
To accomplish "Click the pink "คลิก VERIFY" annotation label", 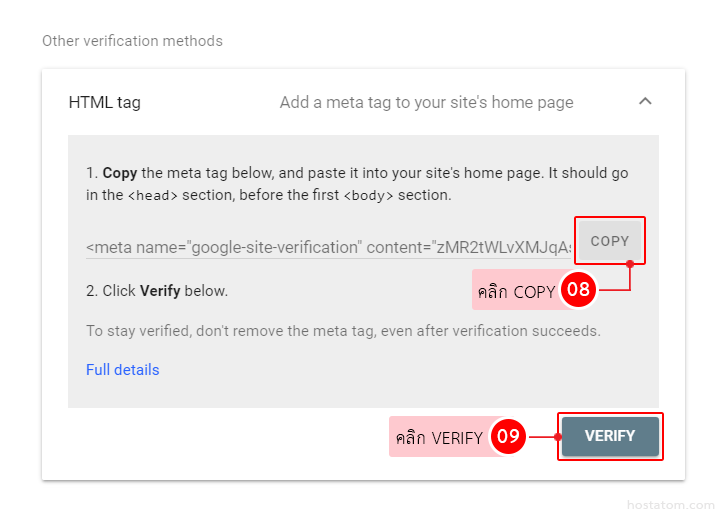I will click(x=439, y=438).
